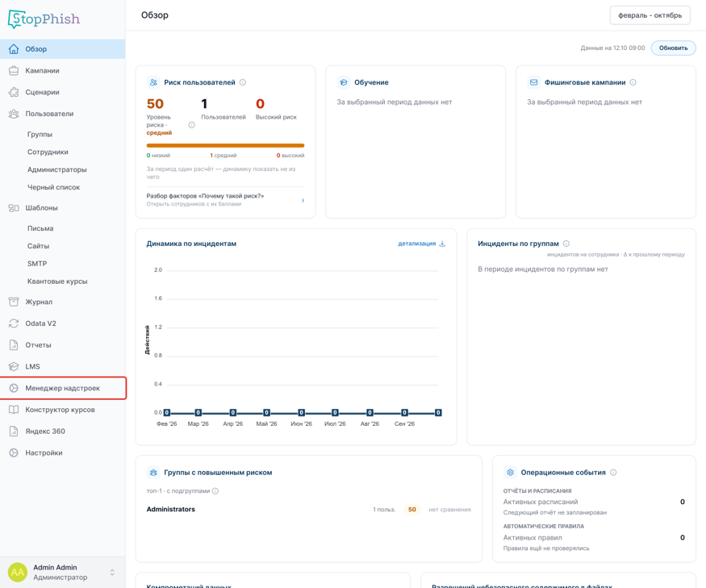The height and width of the screenshot is (588, 706).
Task: Open Обзор in the sidebar
Action: [x=63, y=49]
